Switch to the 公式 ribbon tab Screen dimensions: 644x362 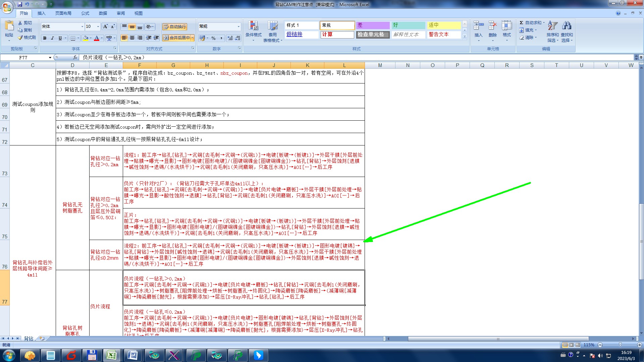tap(85, 13)
